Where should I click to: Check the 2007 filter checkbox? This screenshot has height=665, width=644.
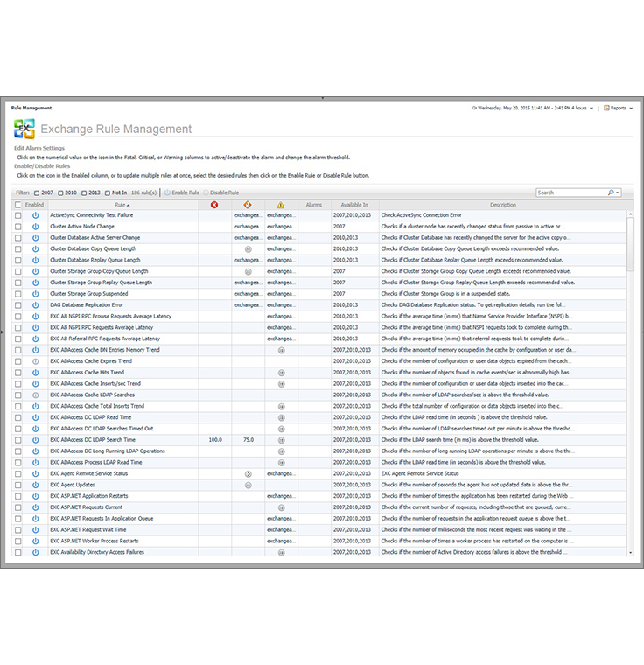click(x=37, y=193)
